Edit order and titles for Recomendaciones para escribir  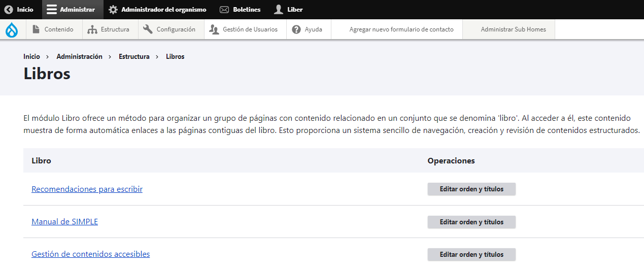(471, 189)
